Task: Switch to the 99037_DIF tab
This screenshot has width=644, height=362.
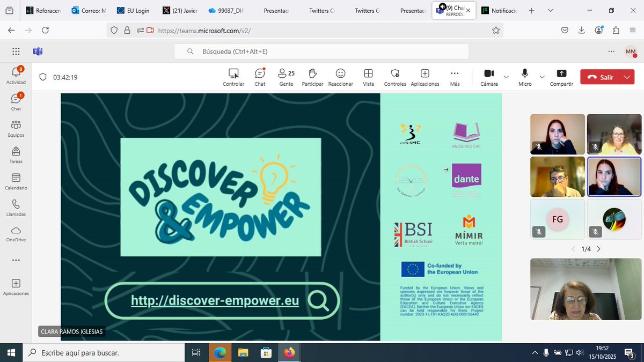Action: [x=225, y=10]
